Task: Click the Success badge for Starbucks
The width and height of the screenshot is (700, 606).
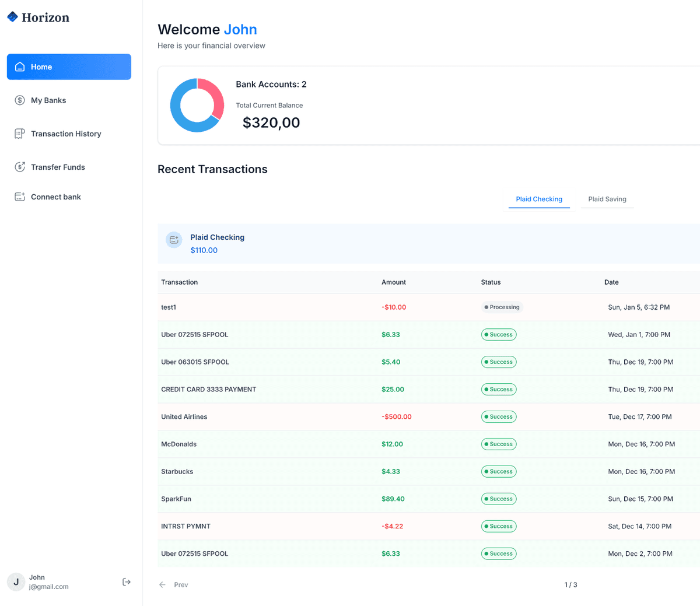Action: point(499,471)
